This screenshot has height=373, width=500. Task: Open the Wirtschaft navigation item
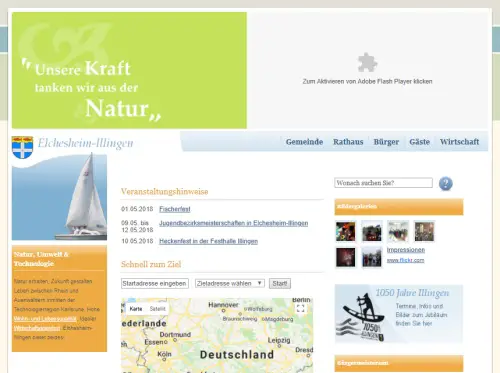[x=459, y=142]
